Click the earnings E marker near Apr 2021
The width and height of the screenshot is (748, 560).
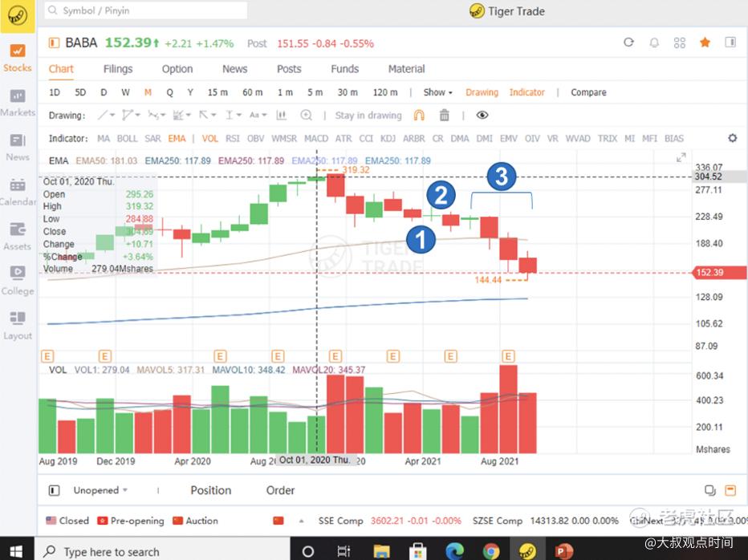(450, 356)
